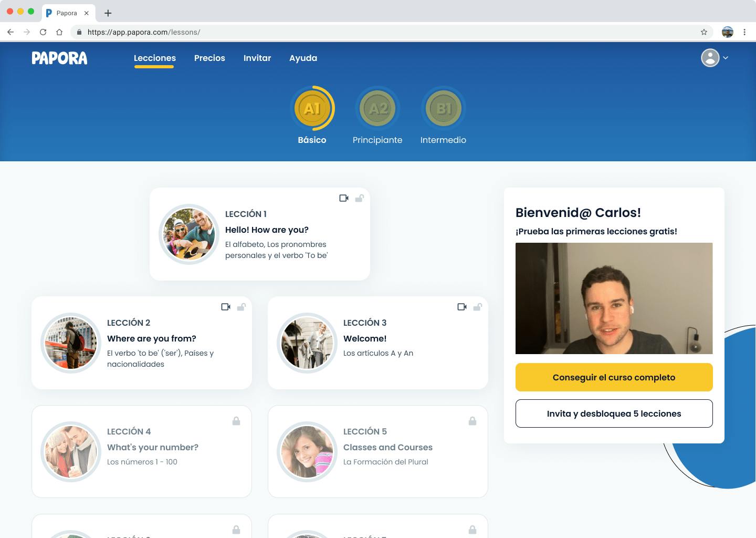Click the Papora logo in header
756x538 pixels.
pyautogui.click(x=59, y=58)
